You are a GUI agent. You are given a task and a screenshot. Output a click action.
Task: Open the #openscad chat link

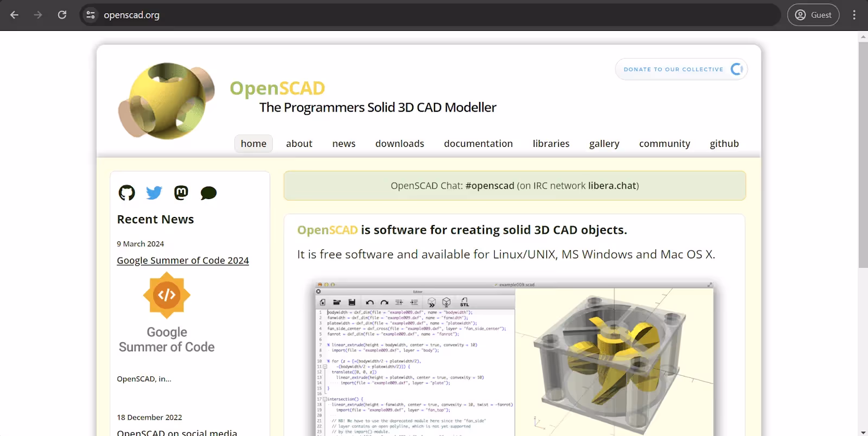click(x=490, y=185)
